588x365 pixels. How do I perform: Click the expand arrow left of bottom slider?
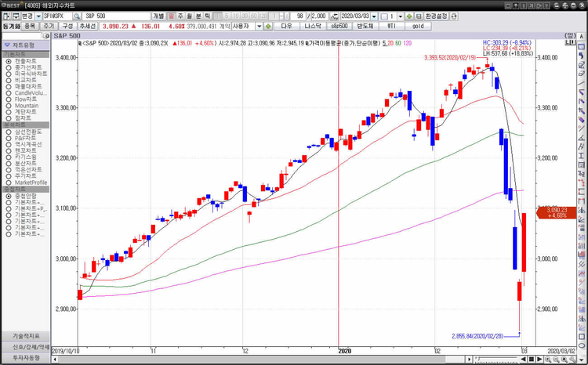(x=470, y=360)
